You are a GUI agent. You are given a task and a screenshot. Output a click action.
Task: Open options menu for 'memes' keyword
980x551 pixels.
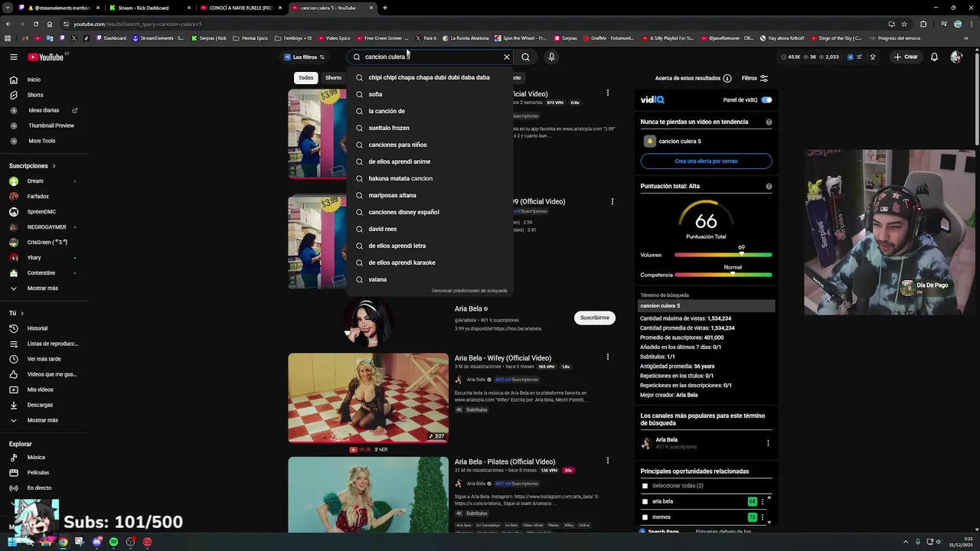coord(762,518)
